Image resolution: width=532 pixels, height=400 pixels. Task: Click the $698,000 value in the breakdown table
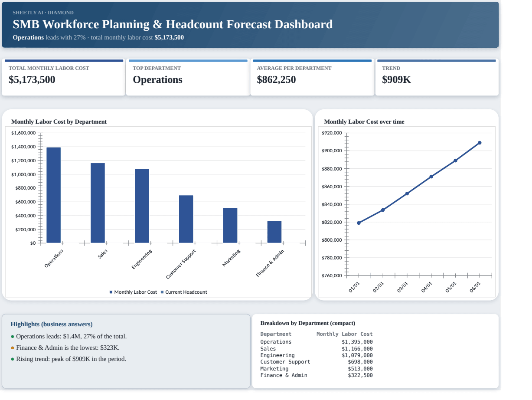point(360,362)
